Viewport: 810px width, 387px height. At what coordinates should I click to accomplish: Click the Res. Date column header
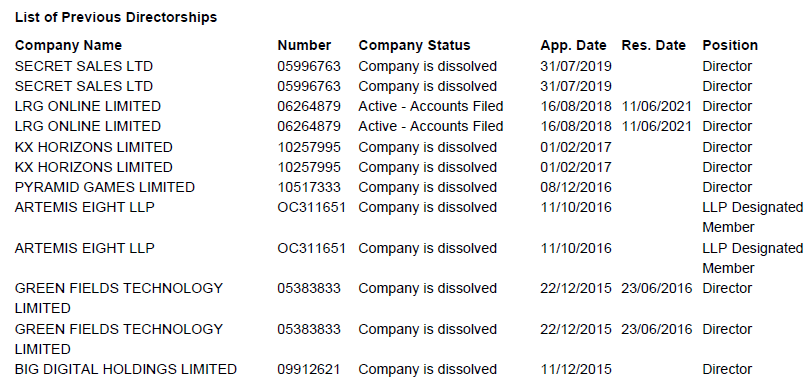coord(653,45)
